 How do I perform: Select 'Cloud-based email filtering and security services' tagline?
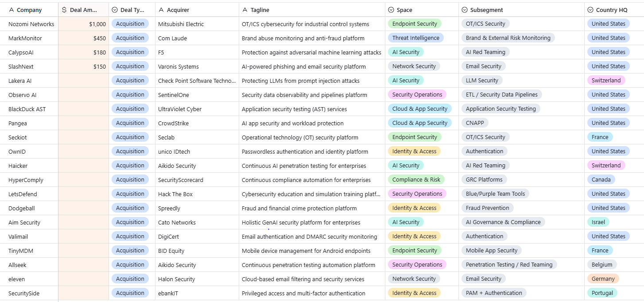click(x=303, y=279)
